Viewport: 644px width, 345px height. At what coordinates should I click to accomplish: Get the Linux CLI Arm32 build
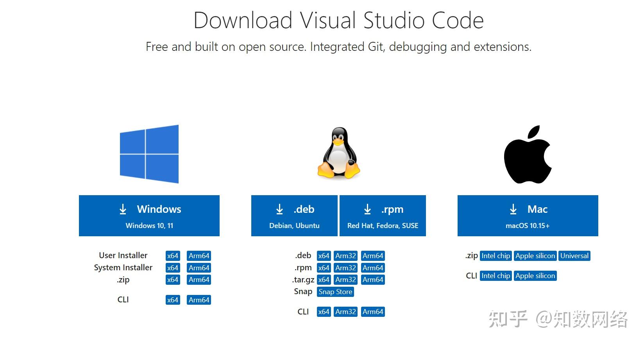point(346,312)
